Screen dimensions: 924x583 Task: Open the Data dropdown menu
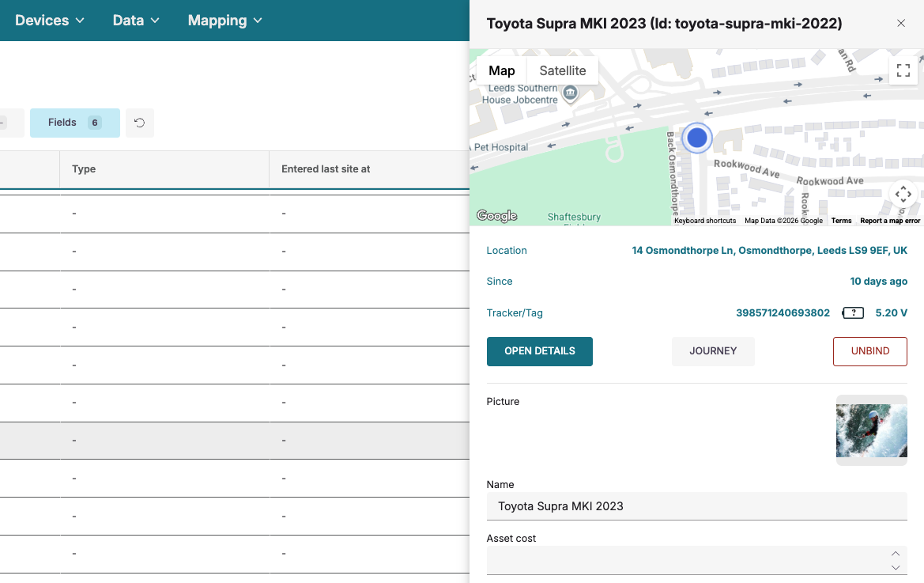tap(136, 21)
